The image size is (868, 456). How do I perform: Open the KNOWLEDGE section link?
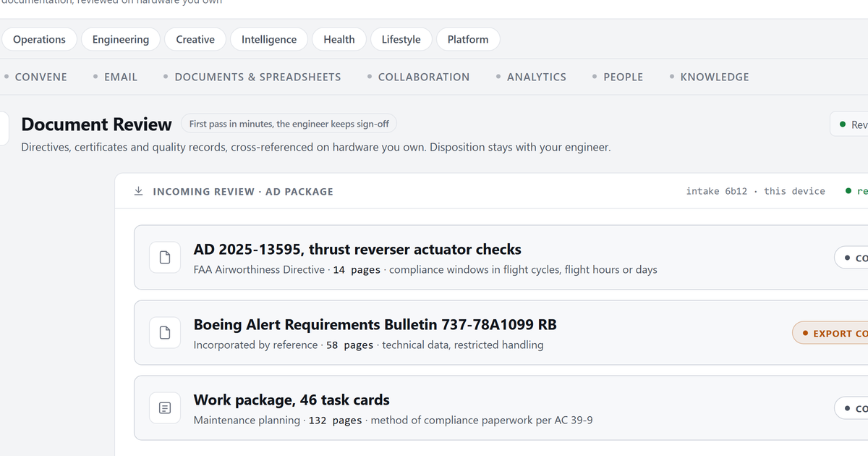coord(709,77)
